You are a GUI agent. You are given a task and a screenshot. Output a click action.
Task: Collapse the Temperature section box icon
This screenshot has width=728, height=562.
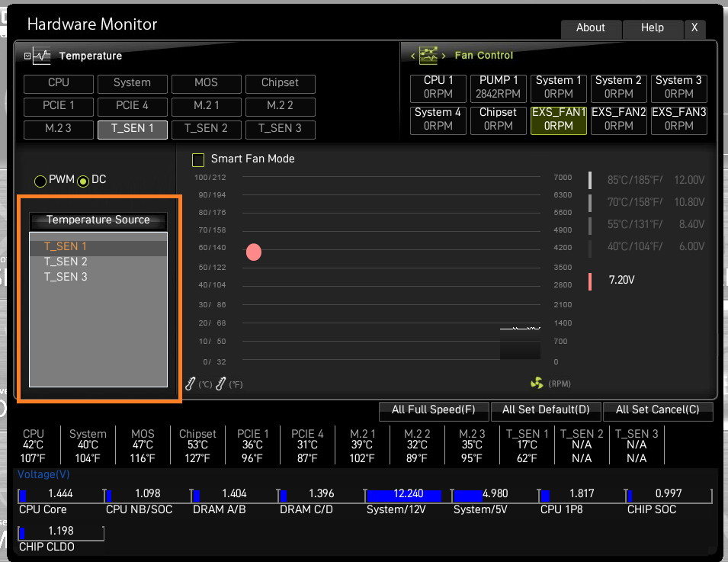[27, 56]
